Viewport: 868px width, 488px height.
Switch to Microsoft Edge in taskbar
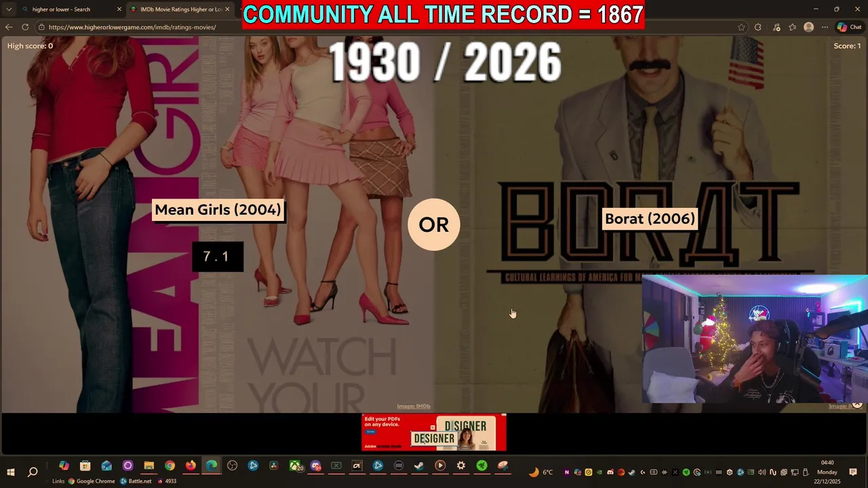pos(212,466)
